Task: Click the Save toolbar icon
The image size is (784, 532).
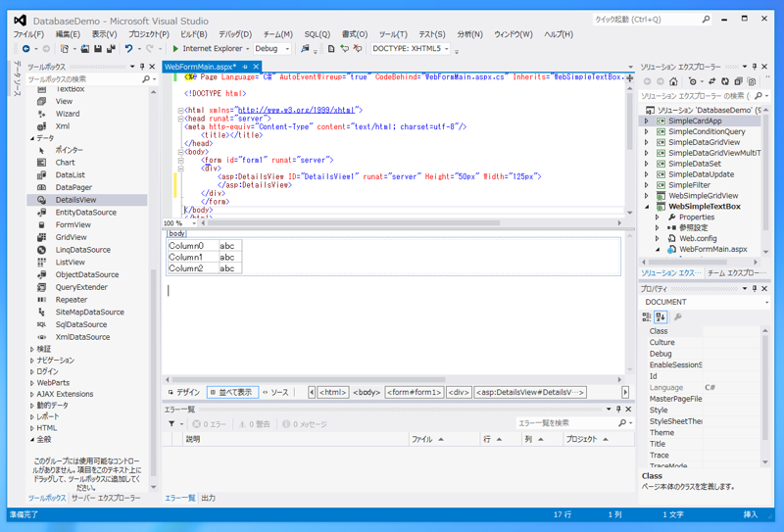Action: 98,49
